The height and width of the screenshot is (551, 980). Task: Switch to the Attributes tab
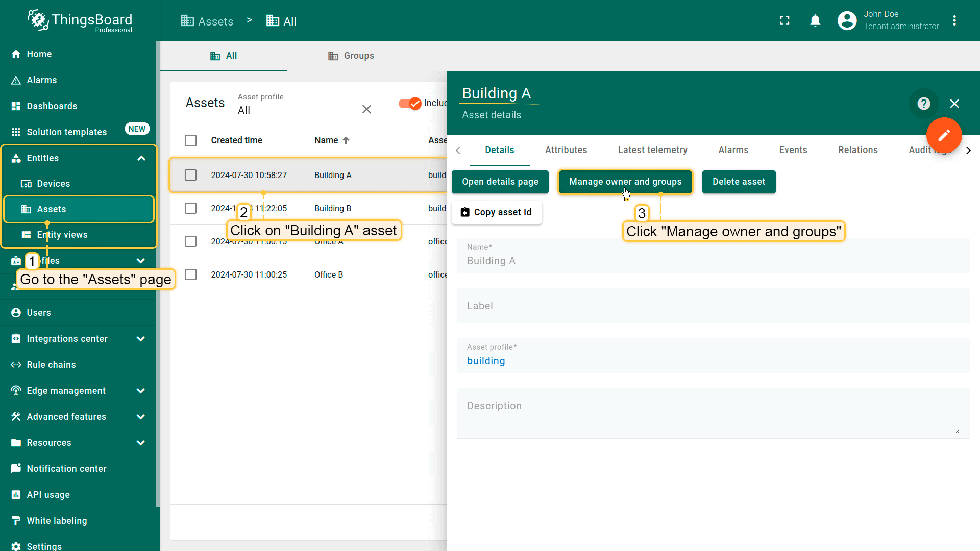(566, 150)
